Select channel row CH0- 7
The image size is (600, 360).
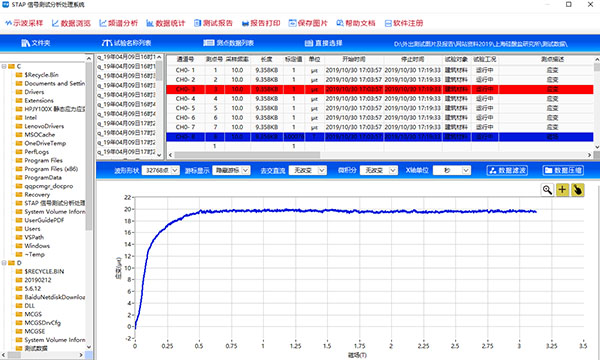[380, 127]
